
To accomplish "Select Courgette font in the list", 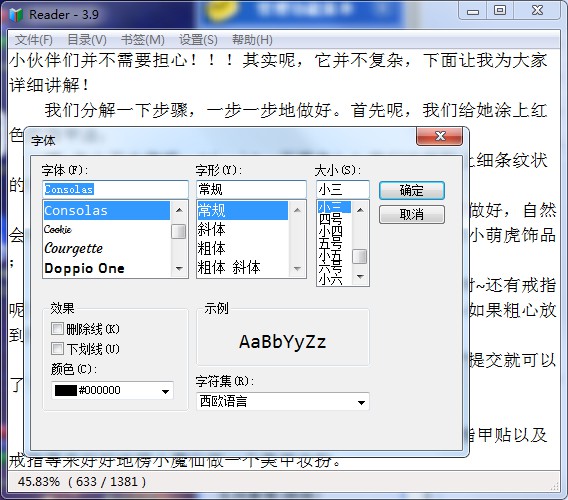I will point(106,249).
